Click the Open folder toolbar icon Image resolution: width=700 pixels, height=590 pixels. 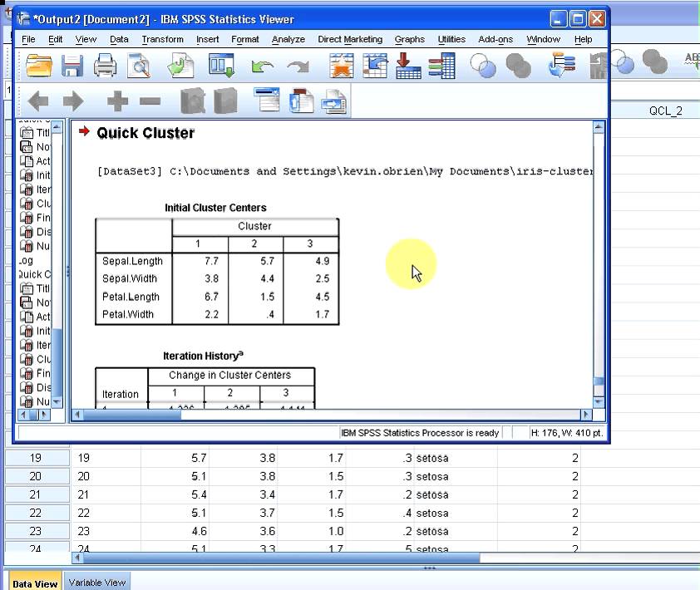pyautogui.click(x=39, y=66)
